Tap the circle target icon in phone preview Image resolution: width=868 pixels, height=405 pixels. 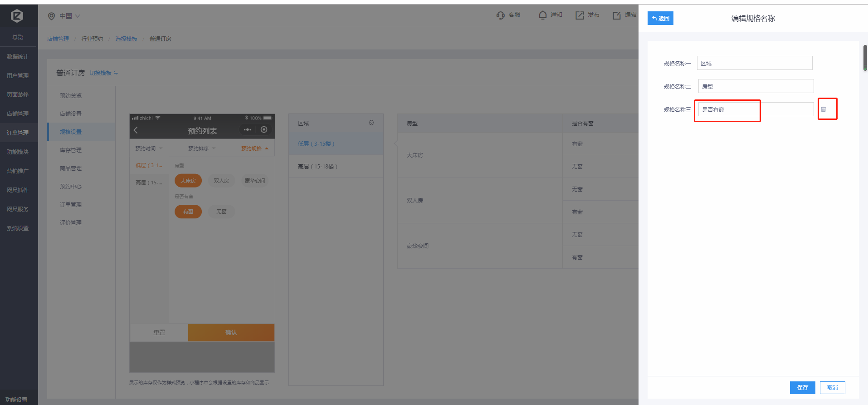point(264,130)
